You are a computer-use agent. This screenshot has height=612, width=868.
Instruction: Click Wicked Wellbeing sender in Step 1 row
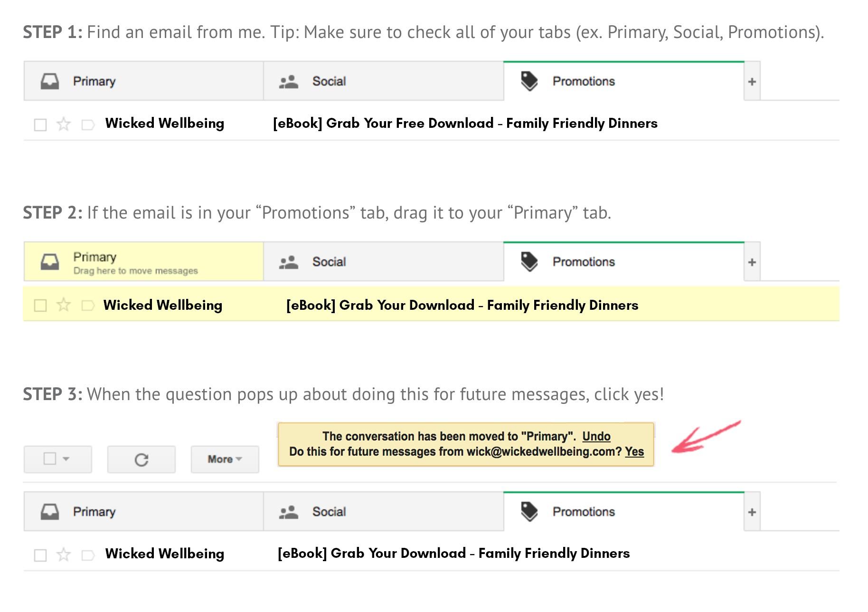(x=164, y=124)
